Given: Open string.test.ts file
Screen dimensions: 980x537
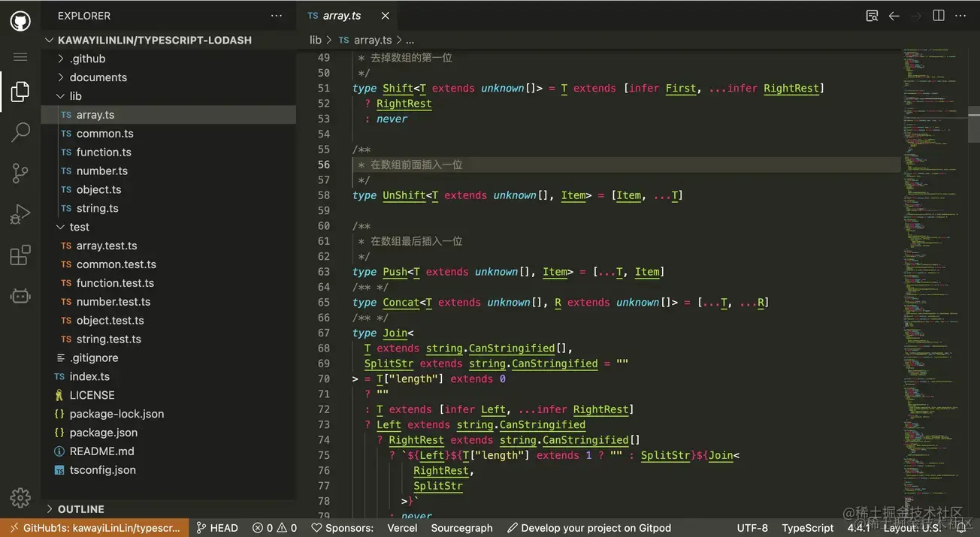Looking at the screenshot, I should 168,339.
